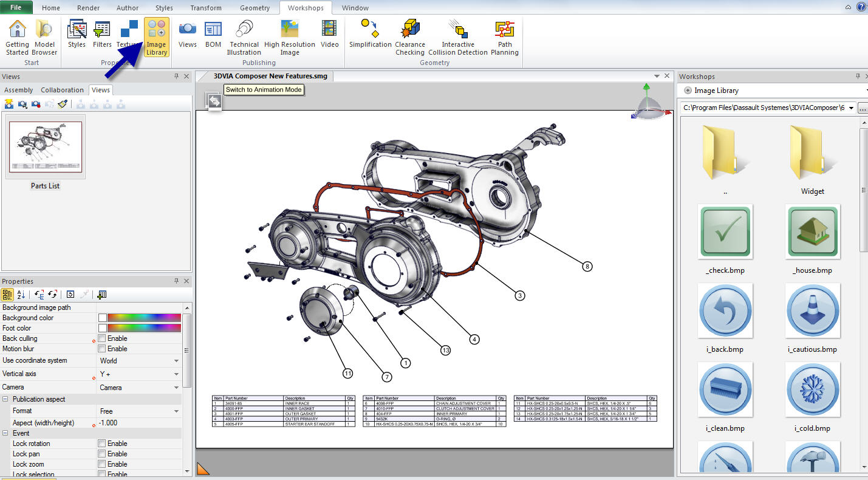Enable the Lock rotation checkbox

click(102, 444)
